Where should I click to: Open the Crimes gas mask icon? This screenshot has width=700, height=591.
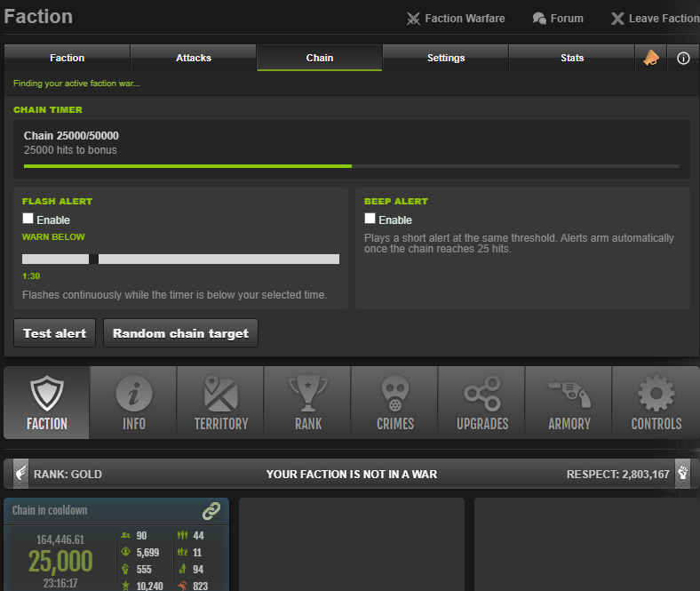point(395,393)
